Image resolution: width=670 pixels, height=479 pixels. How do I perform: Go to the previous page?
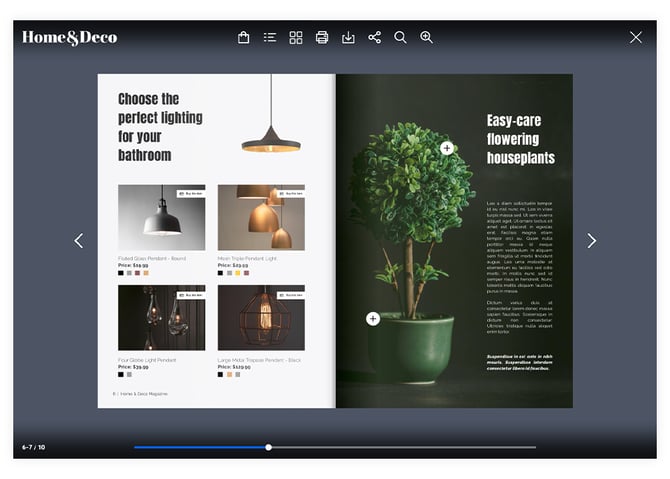click(79, 241)
